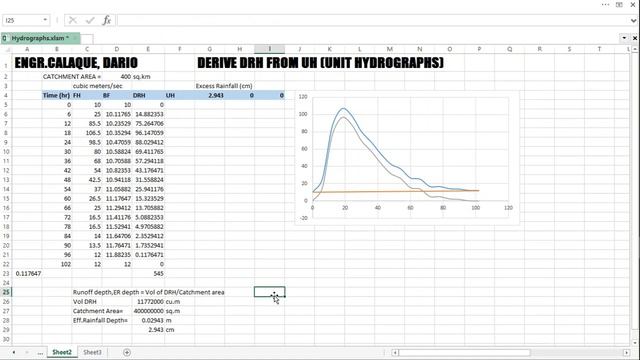Select the CATCHMENT AREA = label cell
The width and height of the screenshot is (640, 360).
[72, 76]
